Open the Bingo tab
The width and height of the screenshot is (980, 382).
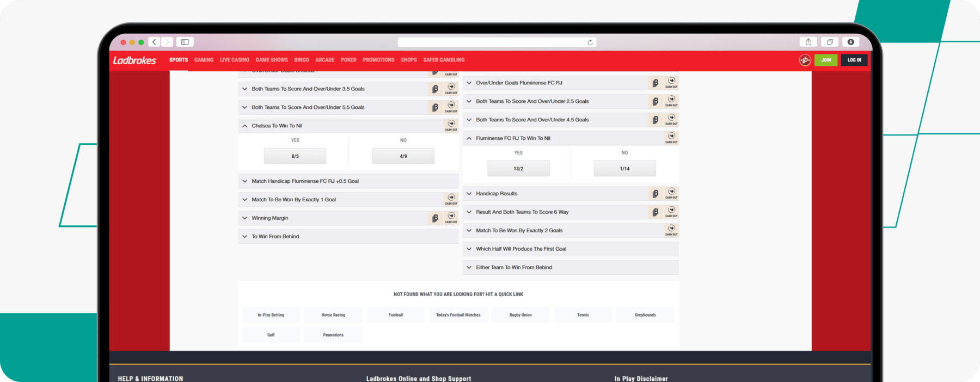(302, 60)
